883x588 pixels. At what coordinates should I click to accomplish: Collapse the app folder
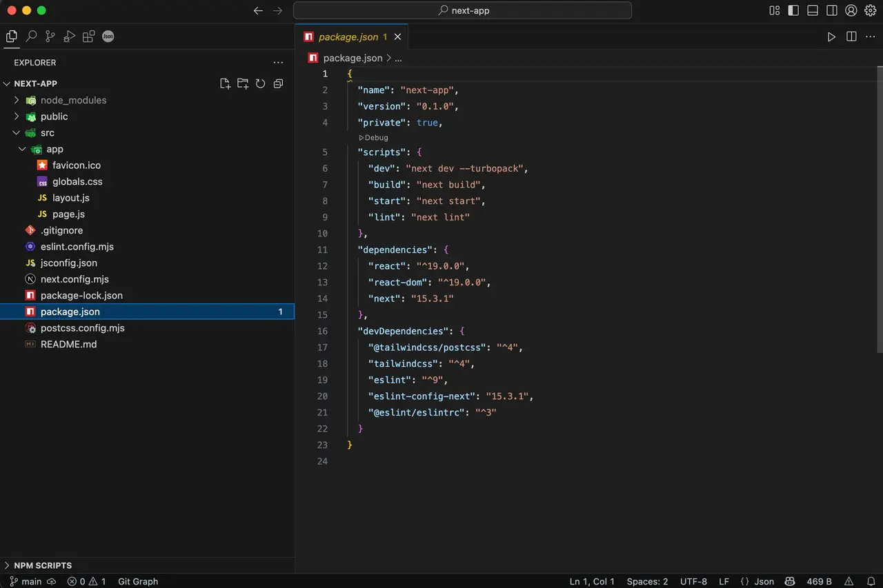(22, 149)
